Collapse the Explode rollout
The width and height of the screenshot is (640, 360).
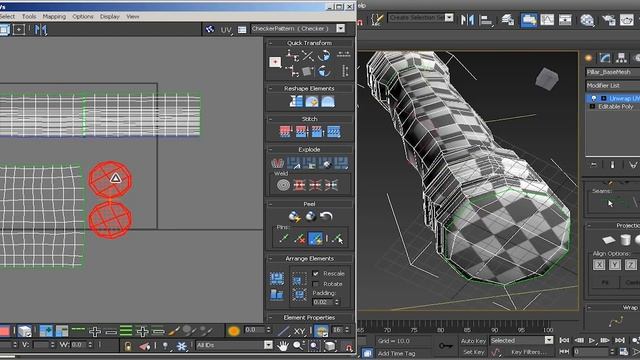click(x=270, y=149)
